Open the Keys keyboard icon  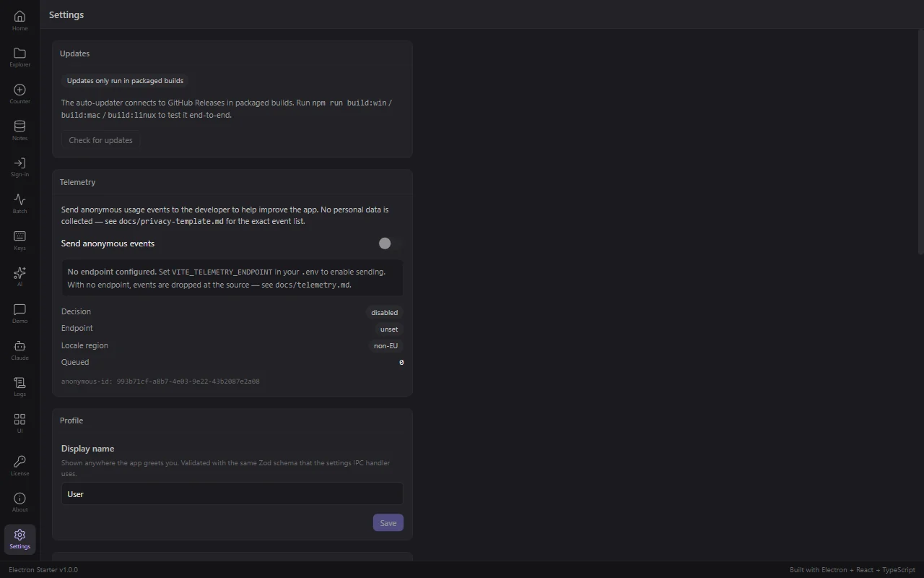point(19,241)
